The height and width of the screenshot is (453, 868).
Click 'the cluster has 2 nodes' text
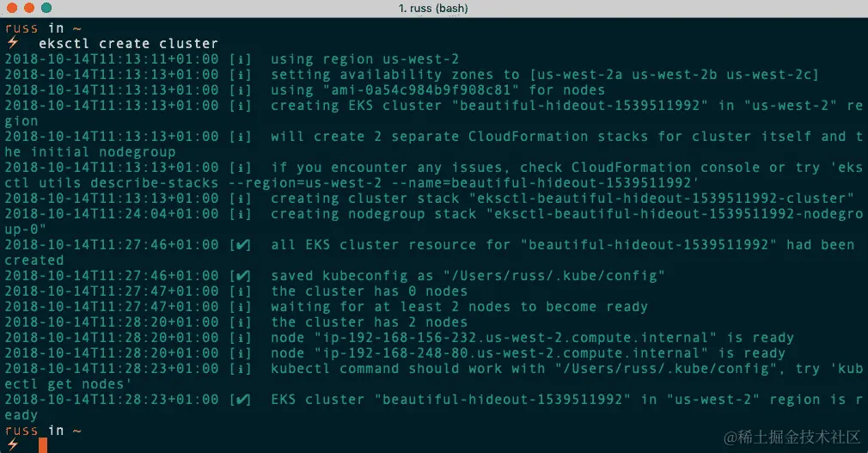[370, 322]
